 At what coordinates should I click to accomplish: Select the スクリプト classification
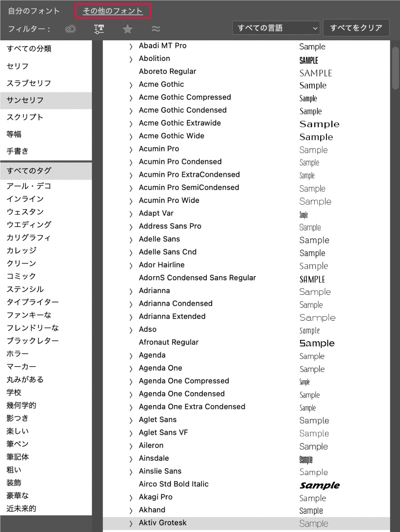pyautogui.click(x=25, y=117)
